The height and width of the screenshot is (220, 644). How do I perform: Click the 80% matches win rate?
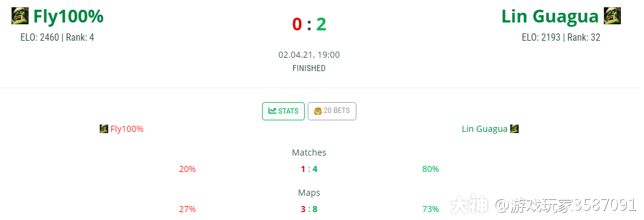click(431, 169)
